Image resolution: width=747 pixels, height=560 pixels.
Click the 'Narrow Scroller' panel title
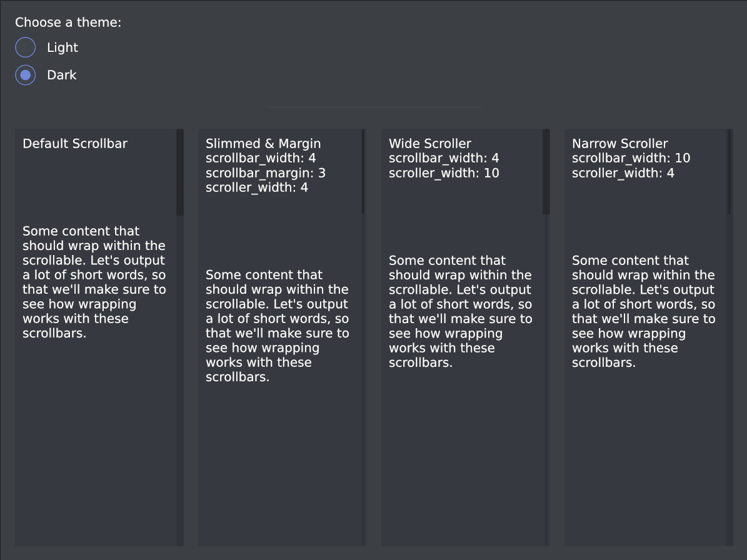coord(620,144)
